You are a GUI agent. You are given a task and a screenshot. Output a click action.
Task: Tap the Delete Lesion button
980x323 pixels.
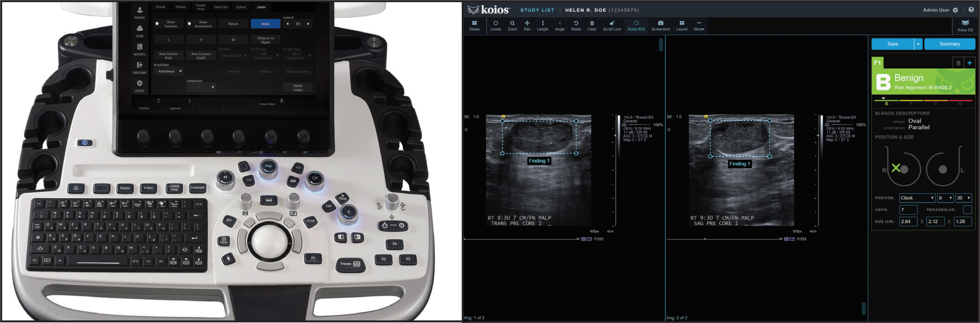[298, 88]
